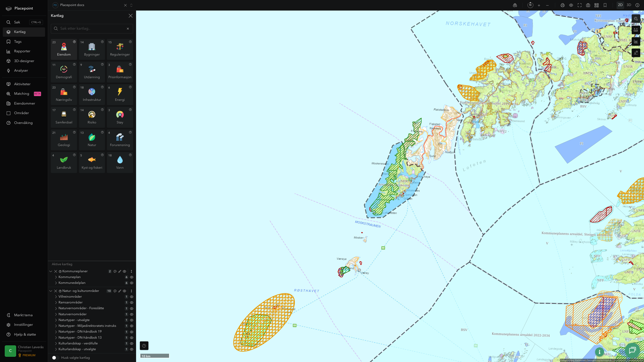Collapse the Kommuneplaner group
This screenshot has width=644, height=362.
[x=51, y=271]
